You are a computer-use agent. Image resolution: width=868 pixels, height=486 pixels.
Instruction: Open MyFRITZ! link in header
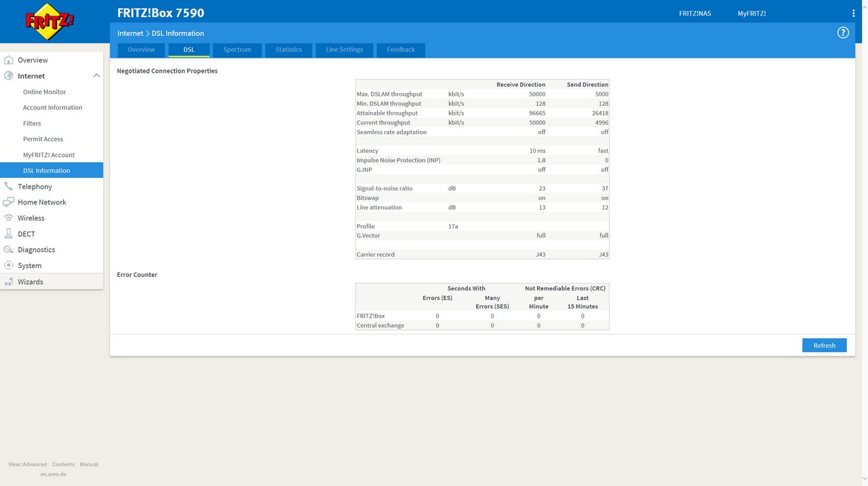(x=752, y=14)
